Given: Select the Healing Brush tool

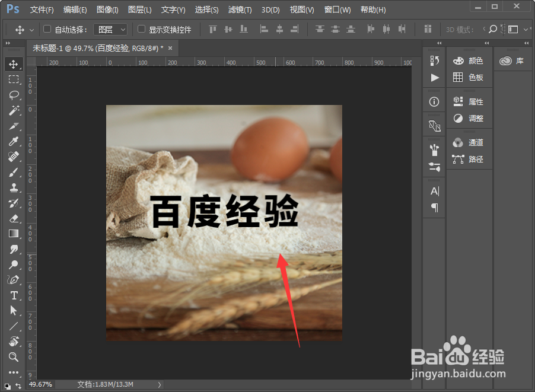Looking at the screenshot, I should 14,157.
